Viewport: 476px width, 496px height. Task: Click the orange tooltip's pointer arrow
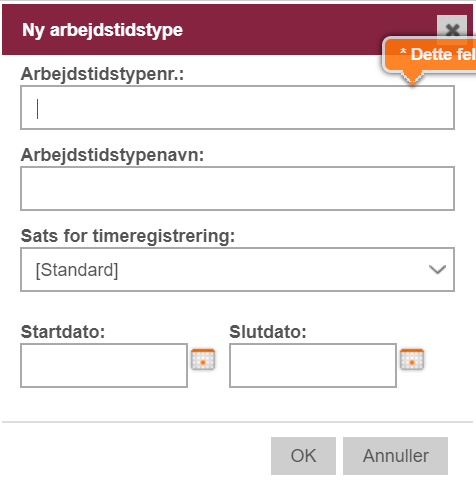(412, 78)
